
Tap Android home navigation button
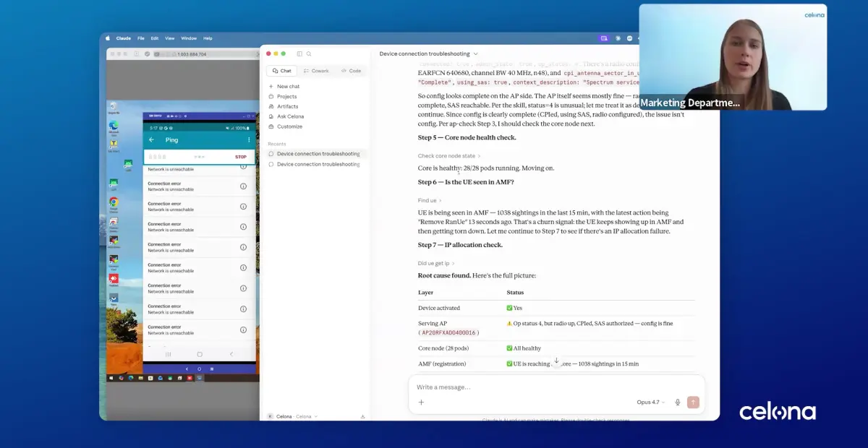[x=200, y=354]
